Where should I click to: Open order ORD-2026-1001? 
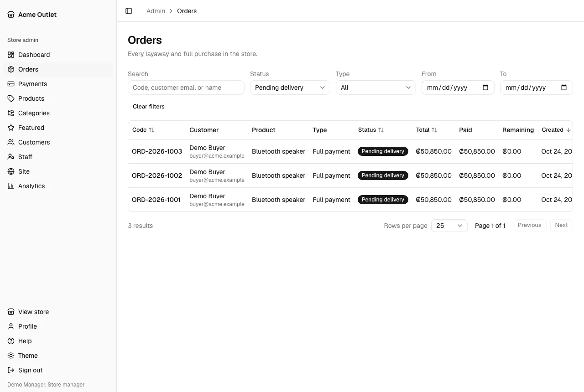156,200
